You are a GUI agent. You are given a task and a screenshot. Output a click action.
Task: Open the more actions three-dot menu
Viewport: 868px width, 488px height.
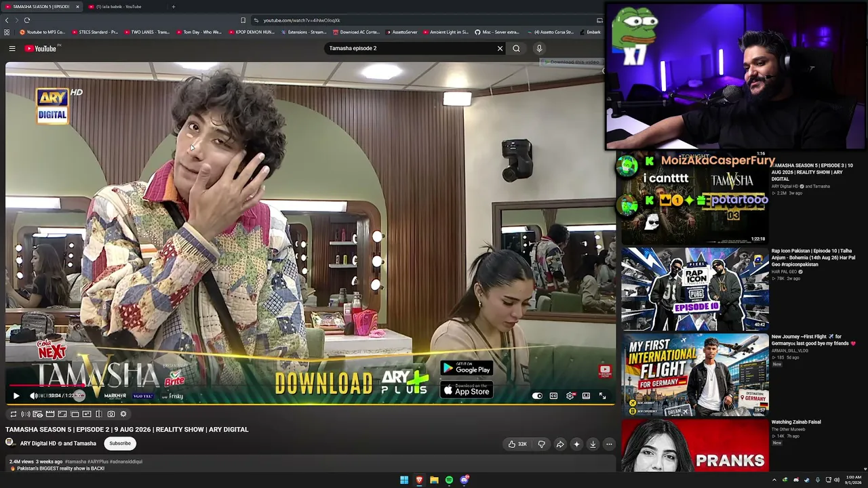coord(609,444)
